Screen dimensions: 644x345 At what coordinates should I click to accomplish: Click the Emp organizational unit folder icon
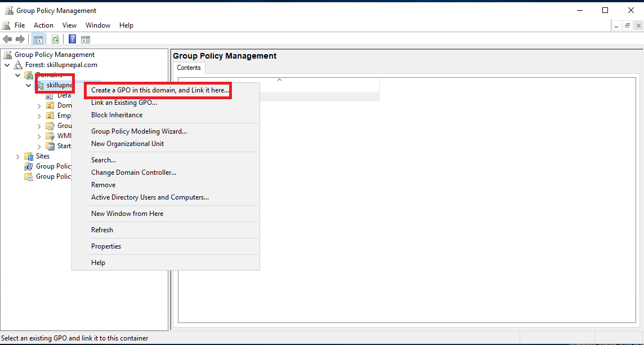50,116
